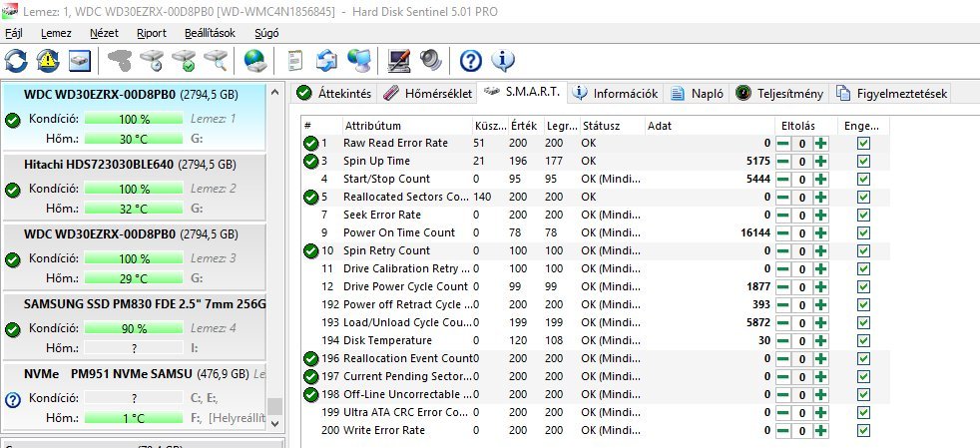Sort by the Attribútum column header
This screenshot has height=448, width=980.
[407, 126]
